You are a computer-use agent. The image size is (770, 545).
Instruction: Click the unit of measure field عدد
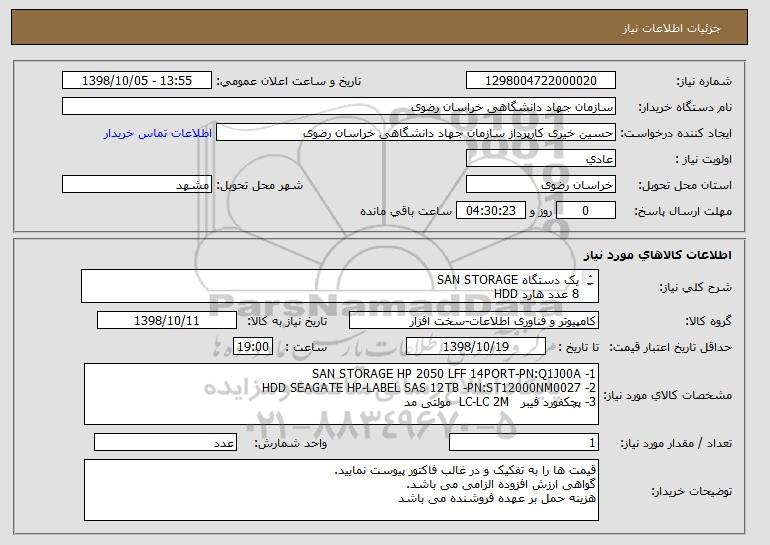click(x=165, y=442)
